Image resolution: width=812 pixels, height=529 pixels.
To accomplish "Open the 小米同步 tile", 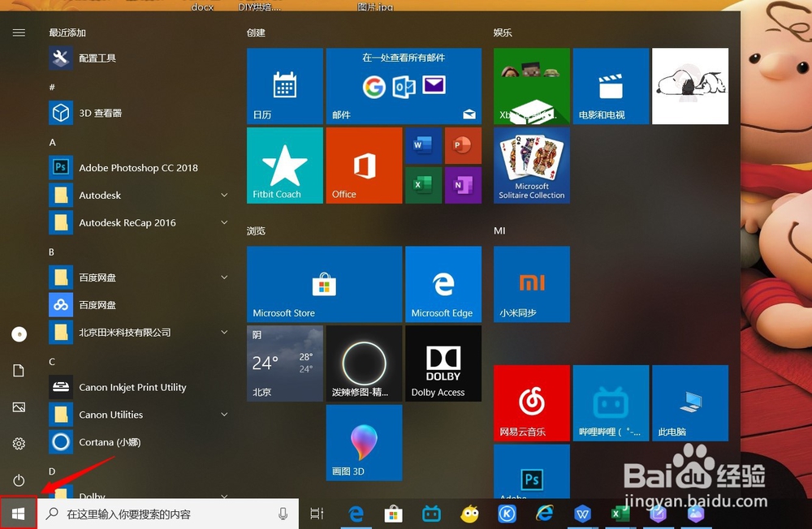I will pyautogui.click(x=531, y=284).
